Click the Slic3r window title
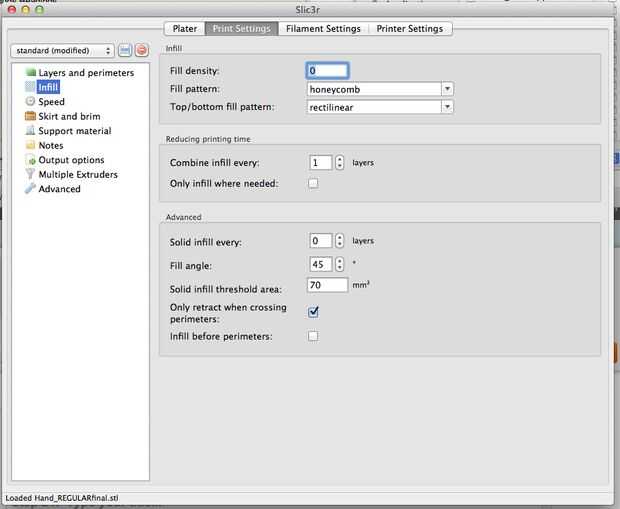The height and width of the screenshot is (509, 620). (x=308, y=10)
